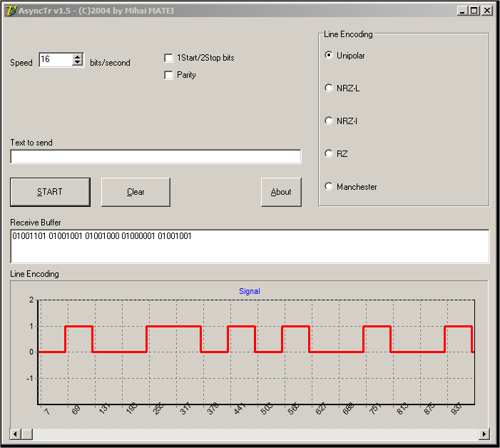Click the 'bits/second' label
The width and height of the screenshot is (500, 448).
click(110, 63)
